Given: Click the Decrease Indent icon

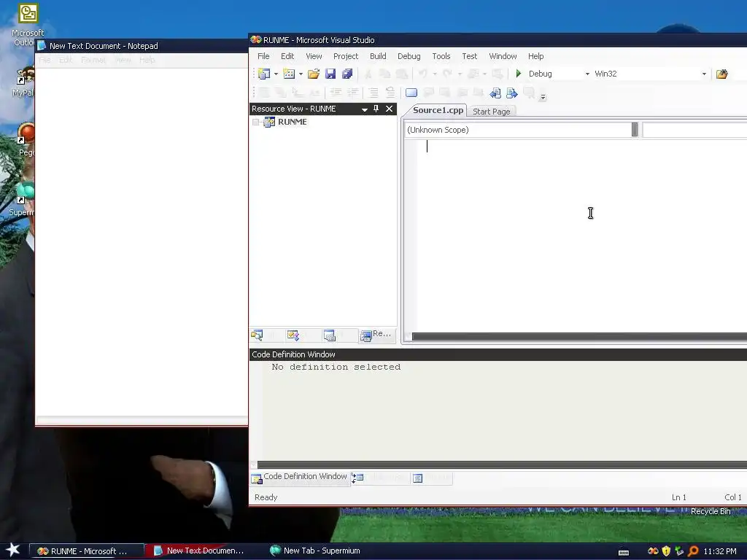Looking at the screenshot, I should [336, 93].
